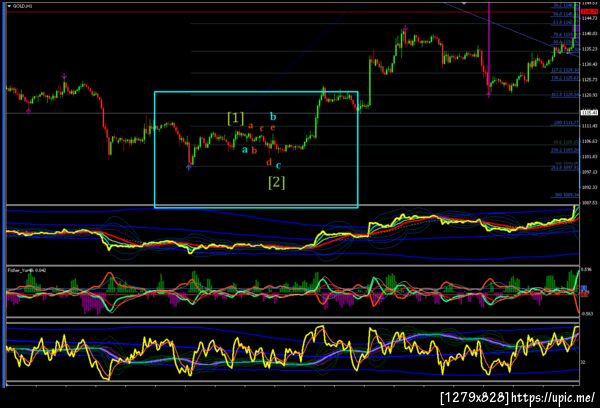The width and height of the screenshot is (600, 408).
Task: Select the 200 1111.27 Fibonacci level label
Action: point(566,123)
